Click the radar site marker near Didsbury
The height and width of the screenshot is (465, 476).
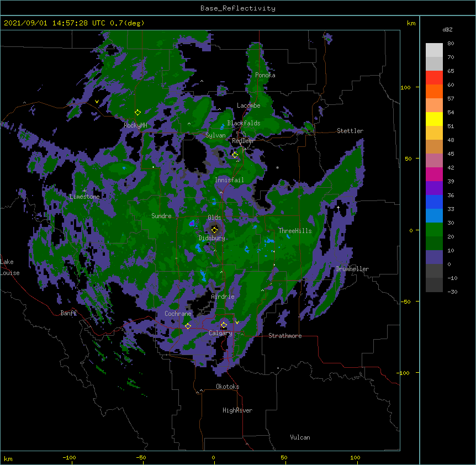[214, 230]
